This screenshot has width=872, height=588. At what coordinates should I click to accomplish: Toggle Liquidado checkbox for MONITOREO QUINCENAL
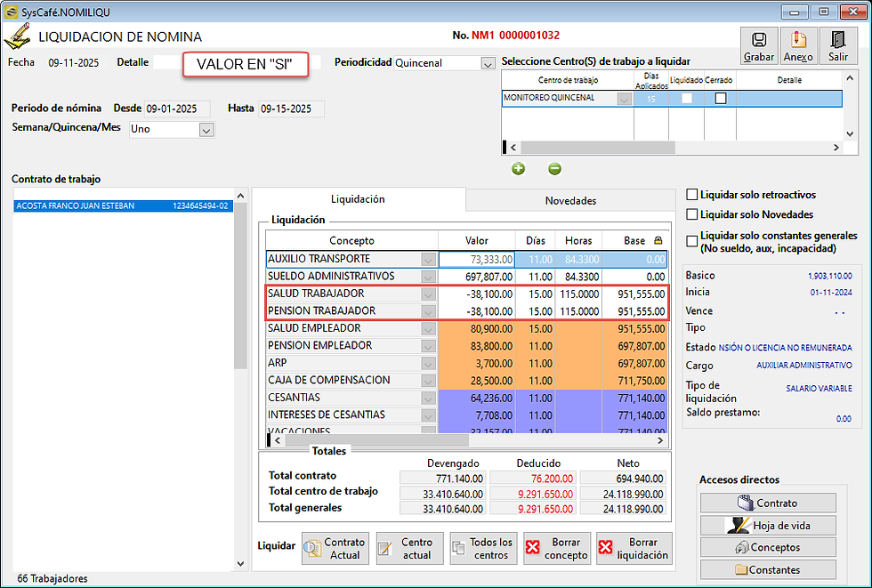pyautogui.click(x=687, y=99)
